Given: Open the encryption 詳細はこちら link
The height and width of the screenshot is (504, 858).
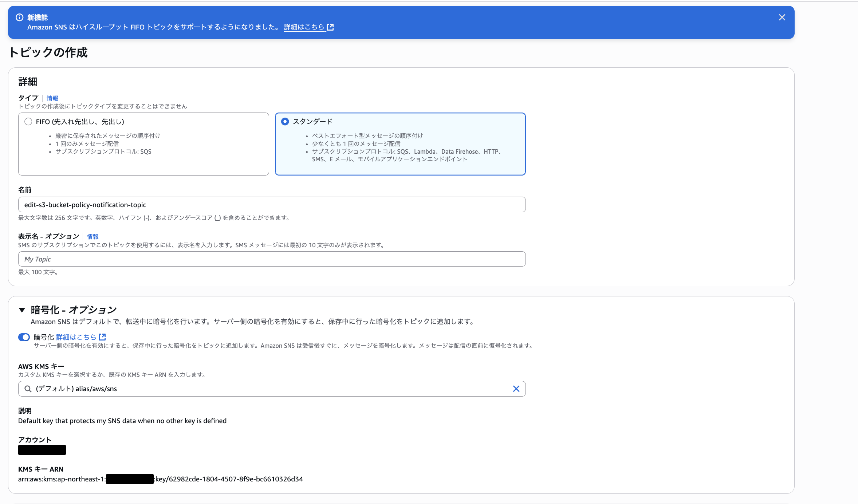Looking at the screenshot, I should click(76, 337).
